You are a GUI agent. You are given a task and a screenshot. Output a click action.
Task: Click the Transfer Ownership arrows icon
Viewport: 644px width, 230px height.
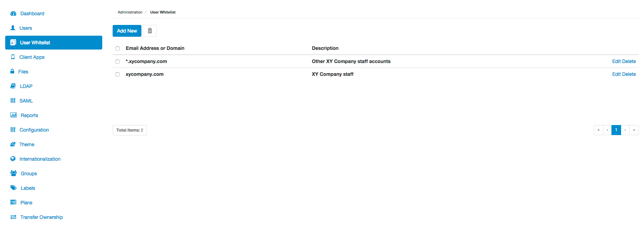pos(14,217)
